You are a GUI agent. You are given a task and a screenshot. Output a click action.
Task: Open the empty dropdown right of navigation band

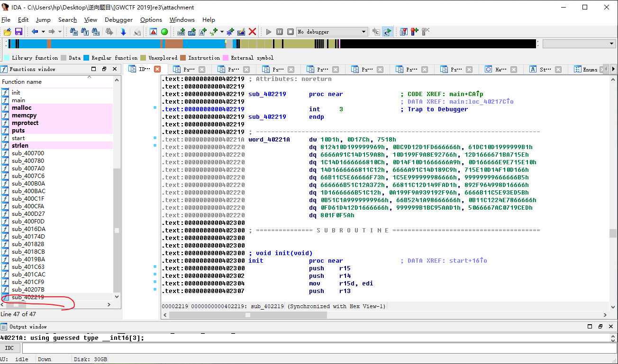[x=611, y=44]
